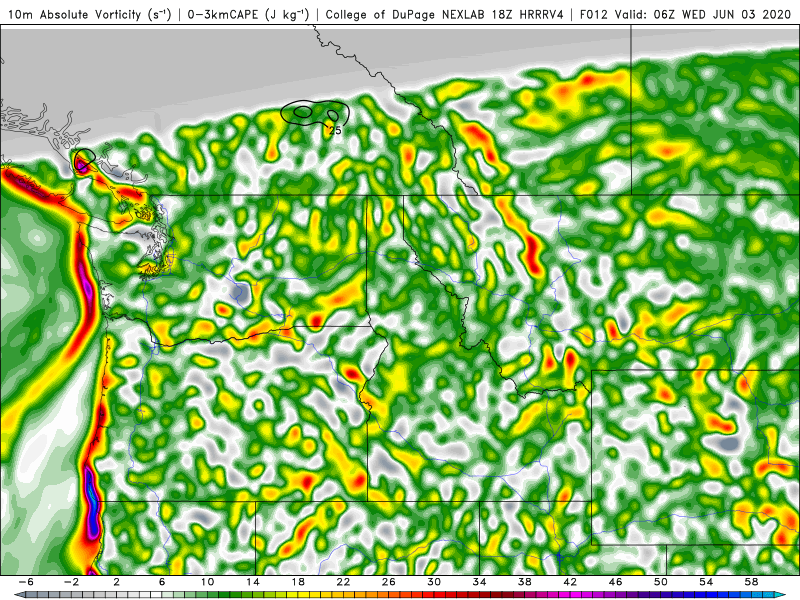Screen dimensions: 800x600
Task: Click the '30' color scale label
Action: point(434,582)
